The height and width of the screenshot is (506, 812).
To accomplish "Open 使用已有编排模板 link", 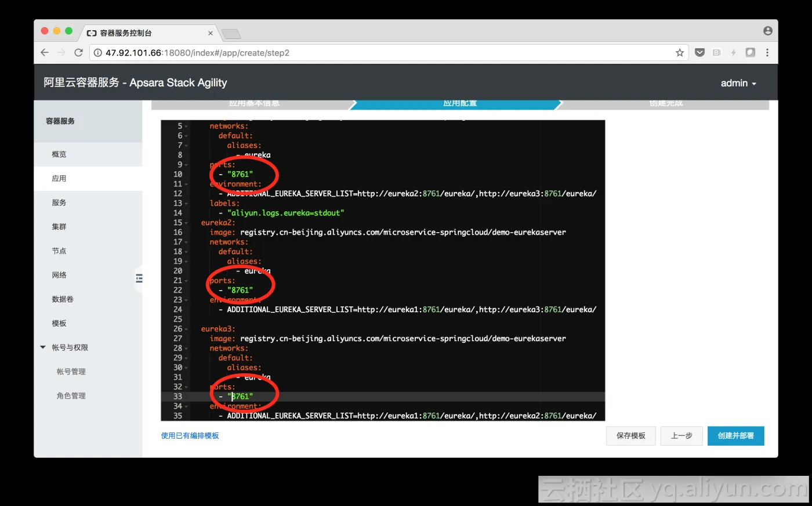I will pos(190,436).
